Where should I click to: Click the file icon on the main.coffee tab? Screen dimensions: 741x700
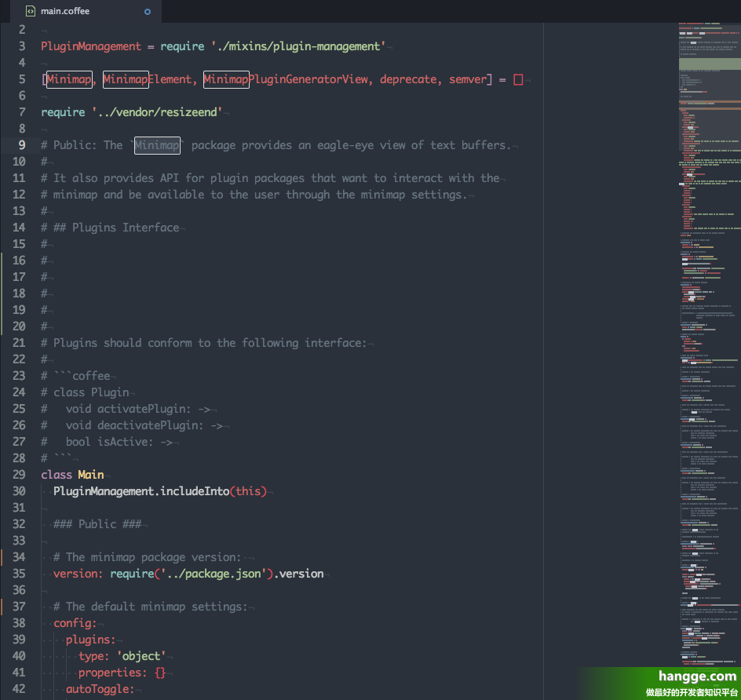click(31, 11)
